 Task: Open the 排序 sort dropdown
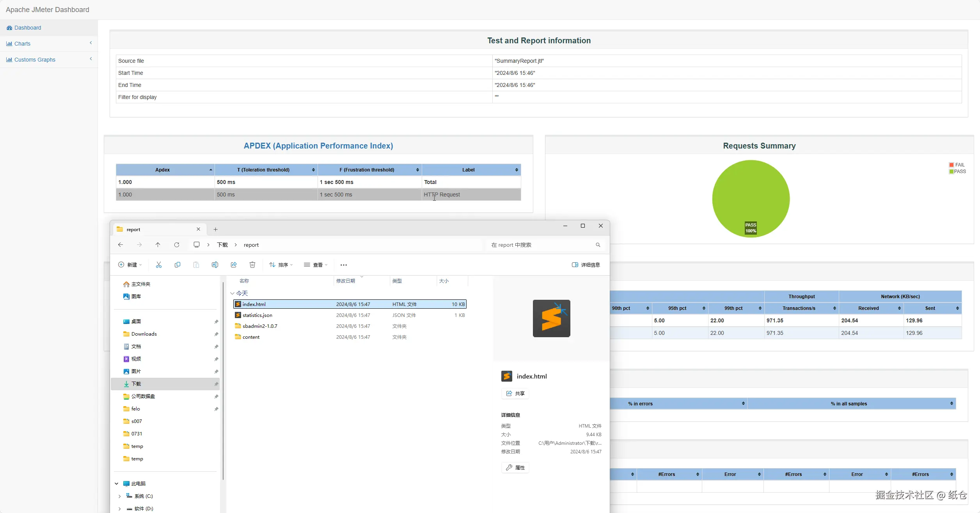[281, 265]
